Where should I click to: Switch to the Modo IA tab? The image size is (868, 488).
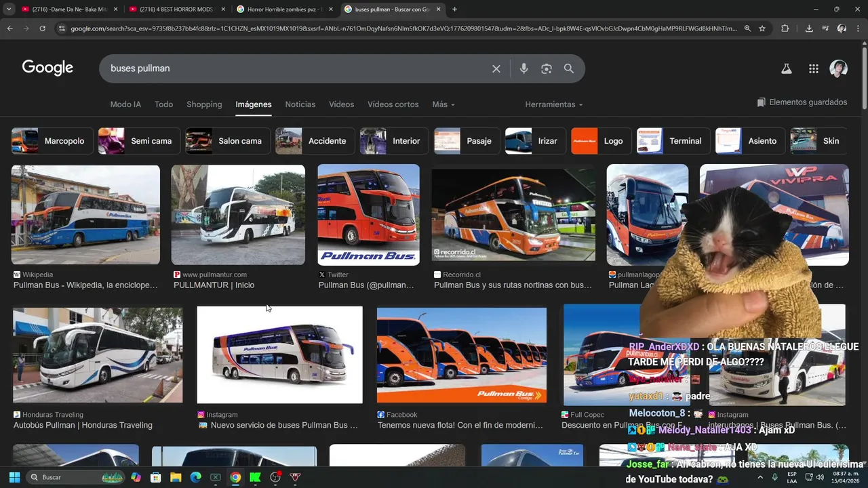click(125, 104)
